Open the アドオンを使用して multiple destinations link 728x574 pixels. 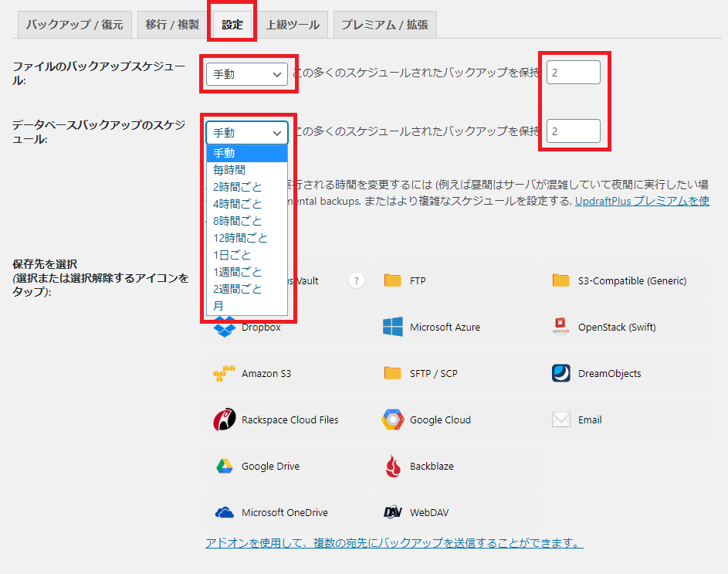394,543
